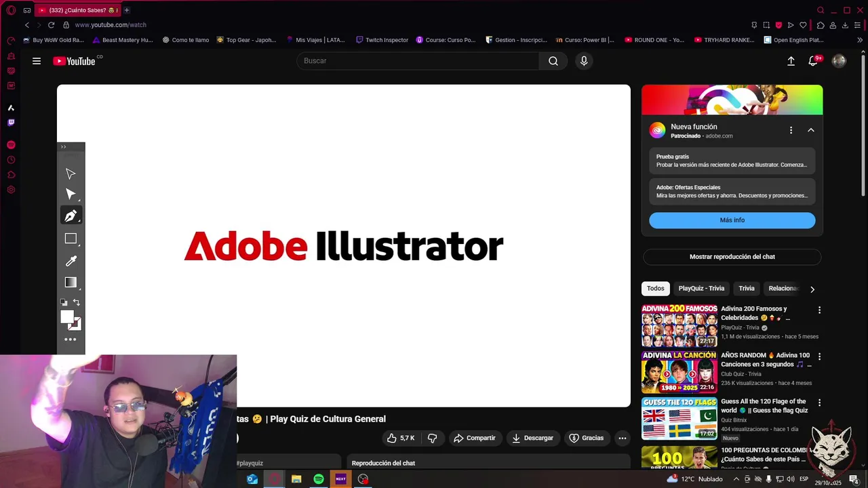The height and width of the screenshot is (488, 868).
Task: Expand hidden bookmarks with double chevron
Action: click(860, 40)
